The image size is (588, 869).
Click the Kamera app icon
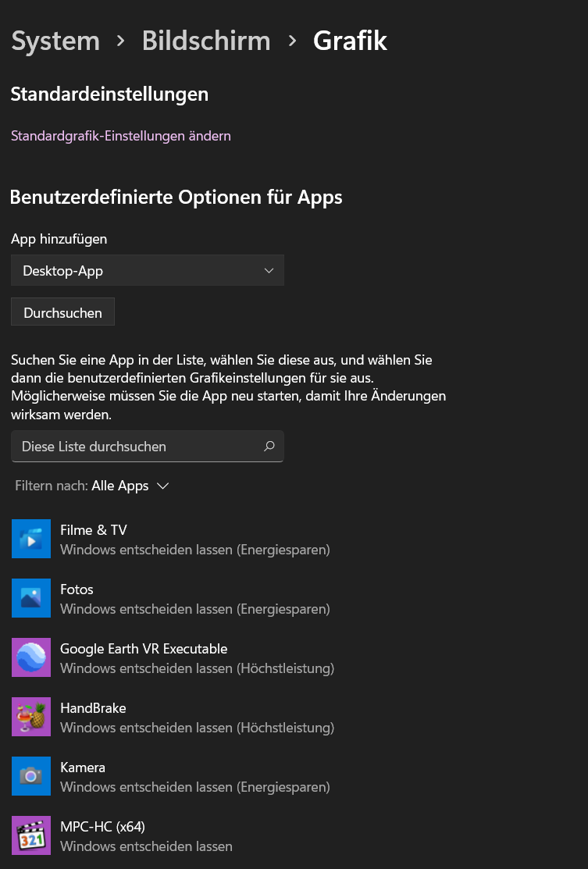click(31, 776)
